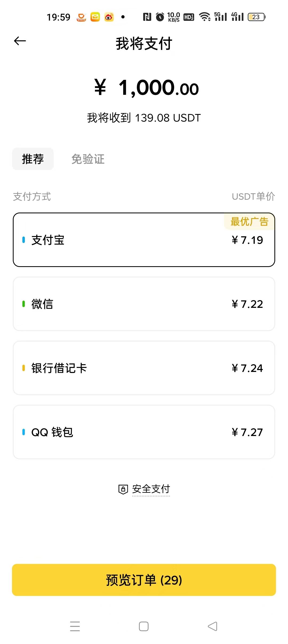Image resolution: width=288 pixels, height=644 pixels.
Task: Tap the yellow mail notification icon
Action: pos(95,17)
